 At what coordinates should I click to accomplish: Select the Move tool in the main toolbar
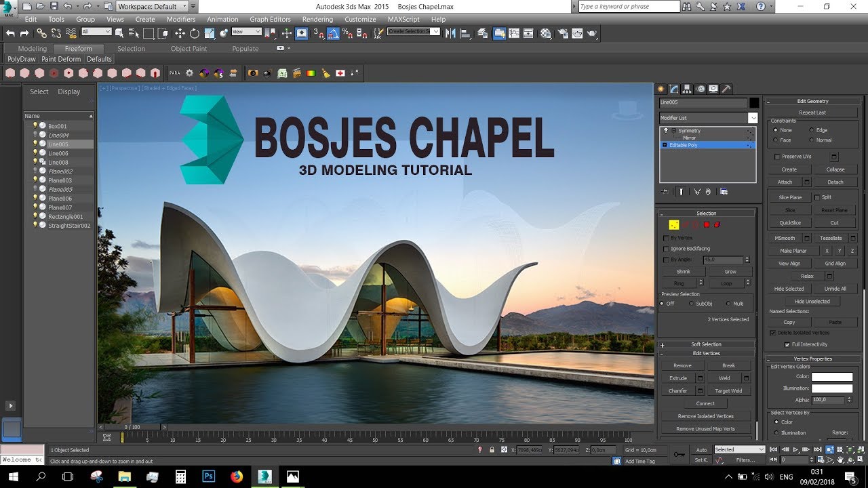180,33
